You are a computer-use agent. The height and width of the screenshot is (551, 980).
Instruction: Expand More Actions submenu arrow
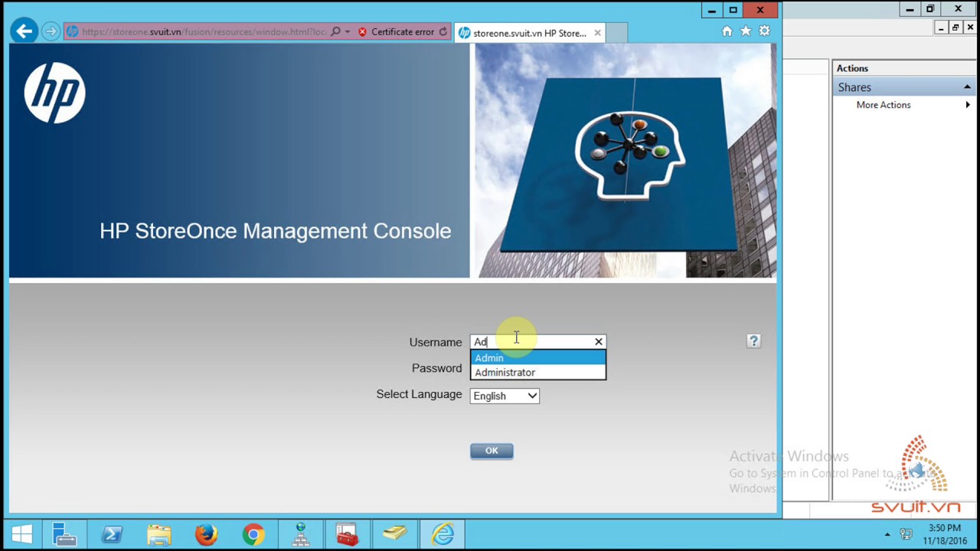(x=968, y=105)
